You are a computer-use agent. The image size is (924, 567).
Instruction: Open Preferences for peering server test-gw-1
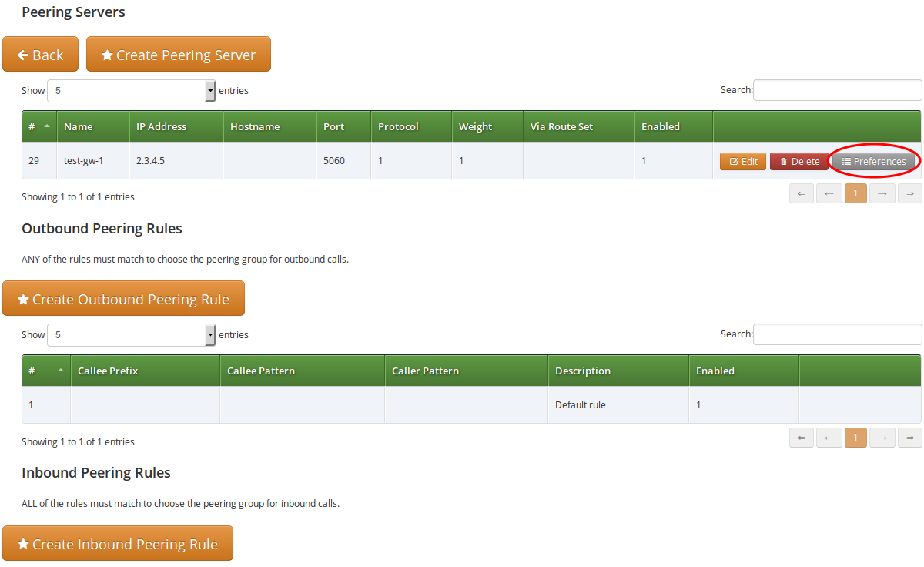pos(874,161)
